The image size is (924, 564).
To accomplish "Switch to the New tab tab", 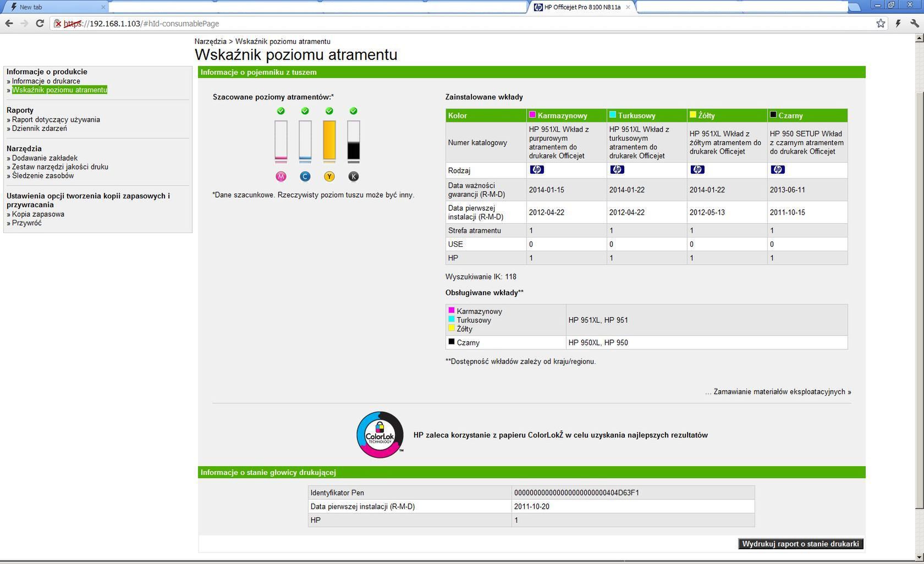I will coord(54,7).
